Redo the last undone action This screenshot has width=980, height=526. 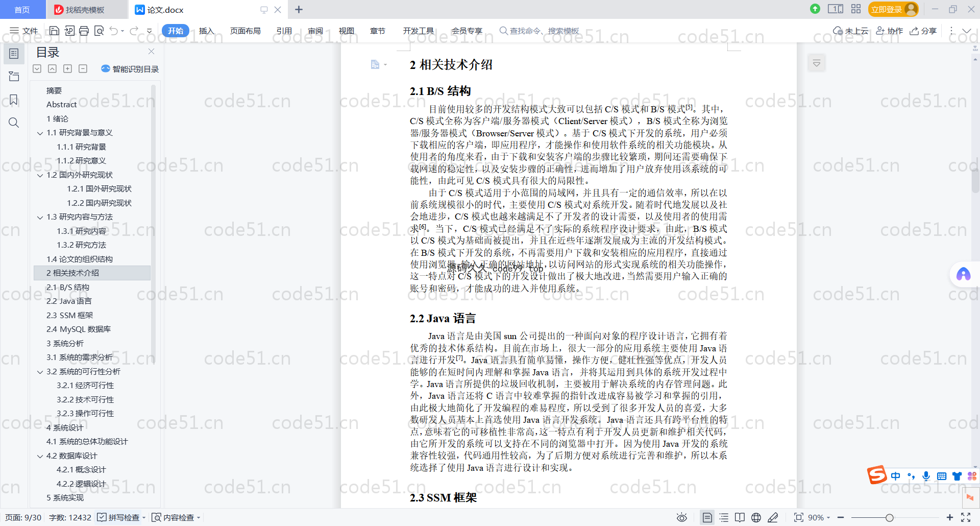134,31
